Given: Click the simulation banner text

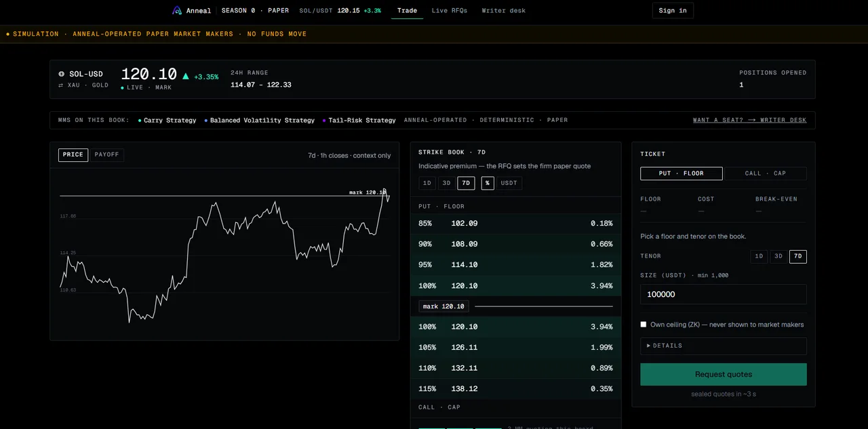Looking at the screenshot, I should point(159,34).
